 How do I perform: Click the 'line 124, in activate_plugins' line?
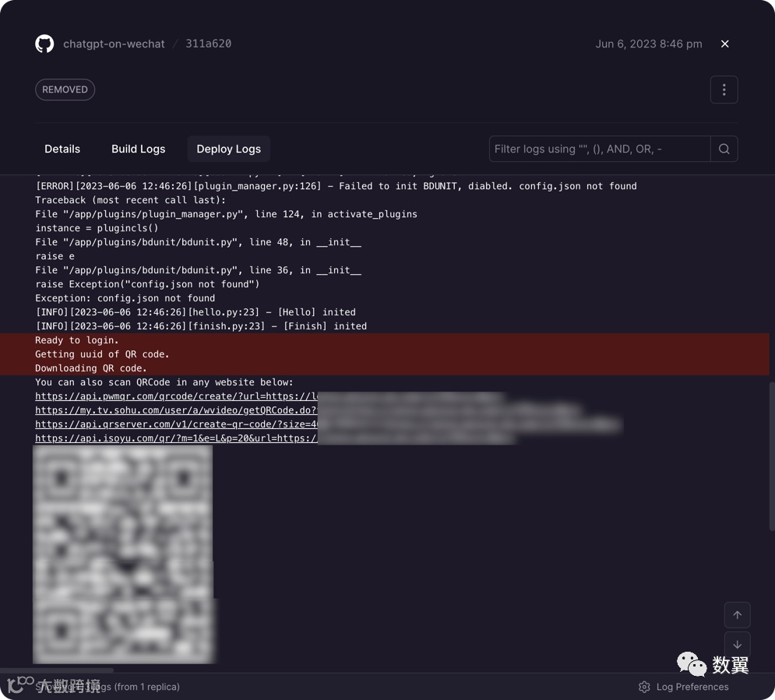[x=227, y=214]
